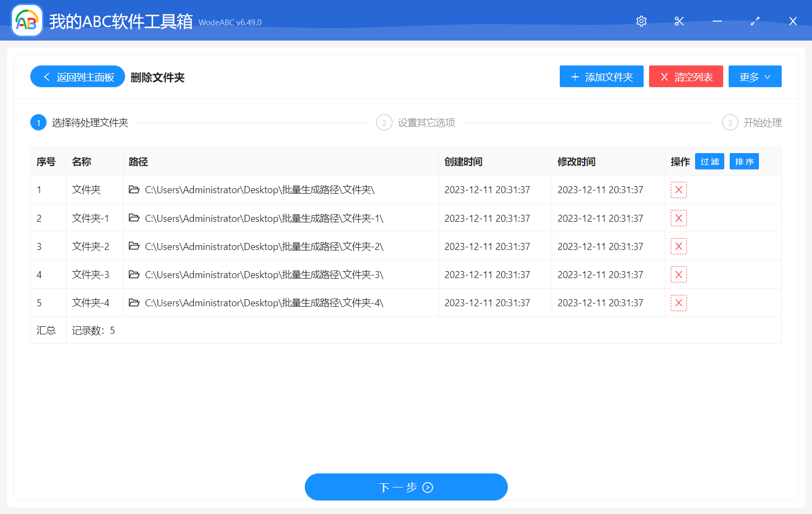Remove 文件夹-2 entry using red X
812x514 pixels.
tap(678, 247)
